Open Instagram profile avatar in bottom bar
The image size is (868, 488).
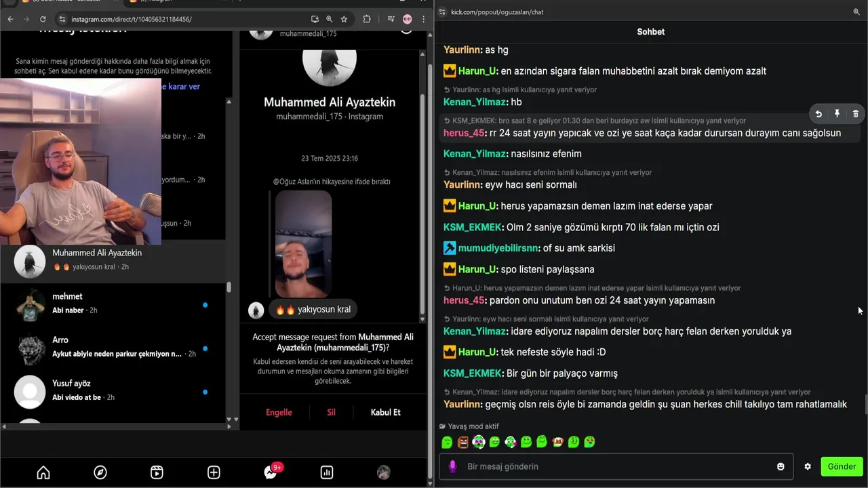pyautogui.click(x=383, y=472)
